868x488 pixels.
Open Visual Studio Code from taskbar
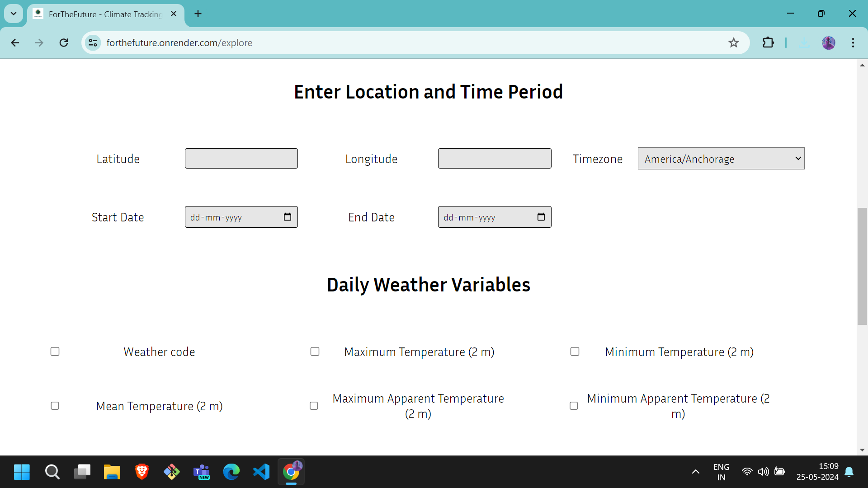coord(261,472)
